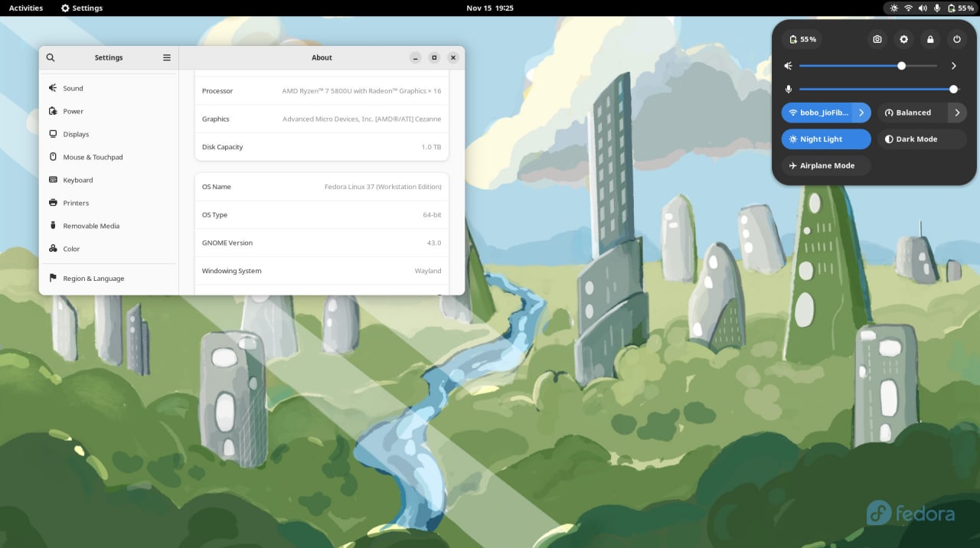Click the top bar night light indicator

pyautogui.click(x=893, y=8)
